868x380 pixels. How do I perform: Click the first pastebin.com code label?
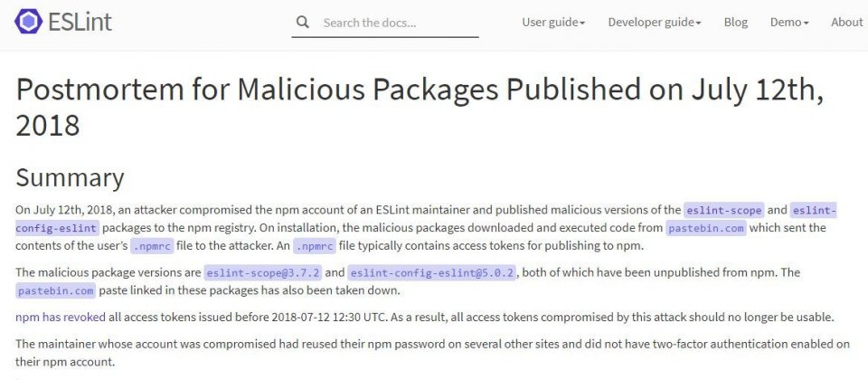click(706, 228)
